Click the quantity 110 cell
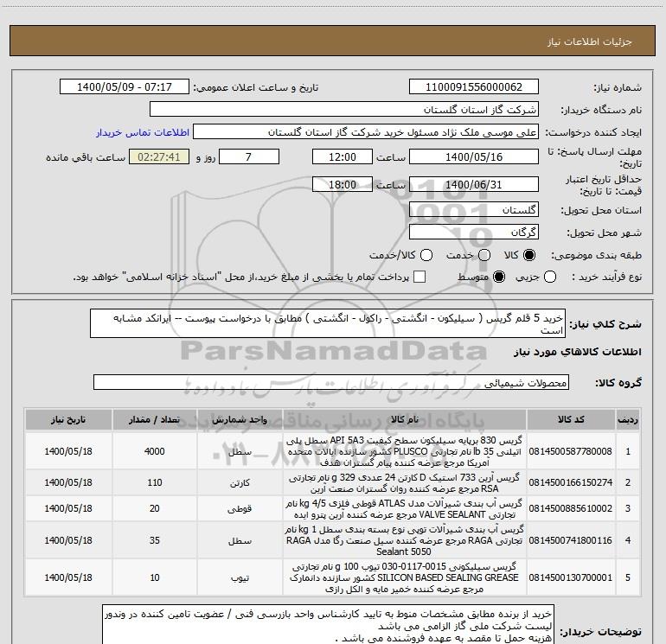666x644 pixels. coord(155,482)
